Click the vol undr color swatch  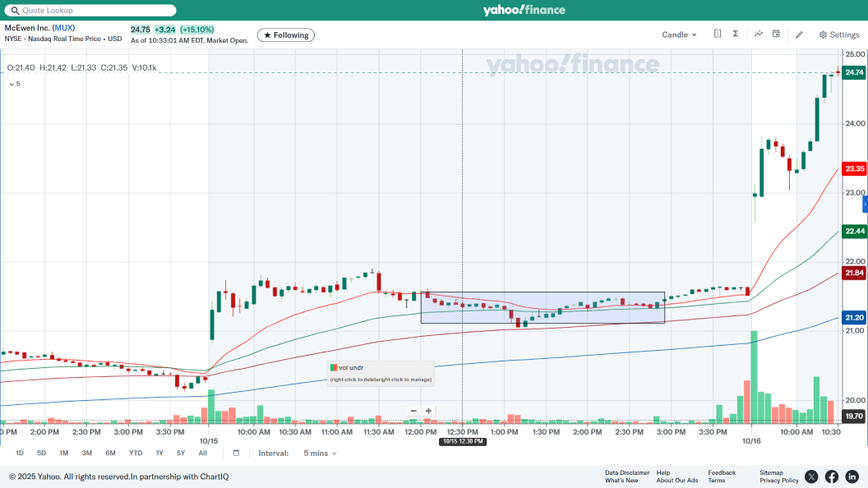pyautogui.click(x=334, y=367)
